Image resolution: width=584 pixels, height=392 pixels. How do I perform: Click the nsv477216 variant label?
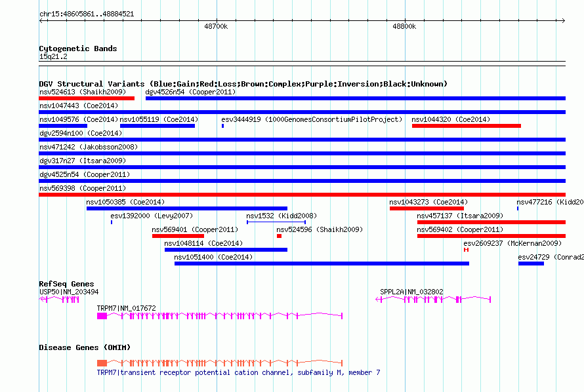(x=550, y=202)
